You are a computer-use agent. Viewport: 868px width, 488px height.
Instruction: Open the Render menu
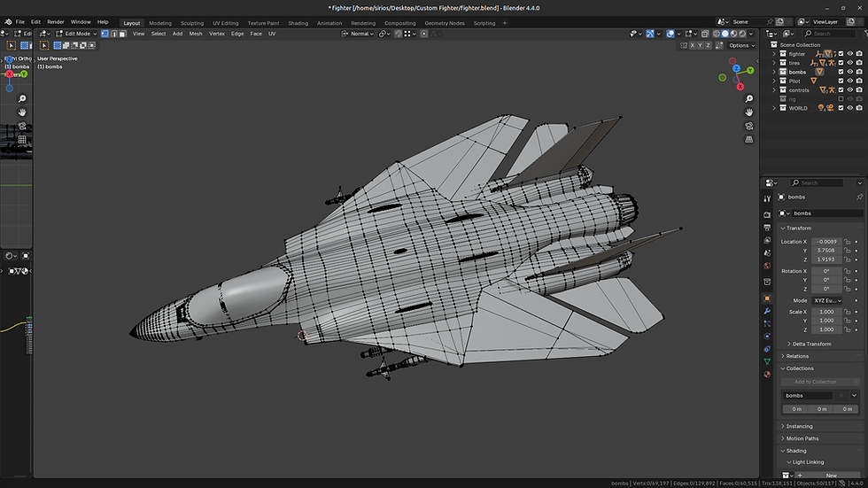pos(55,22)
